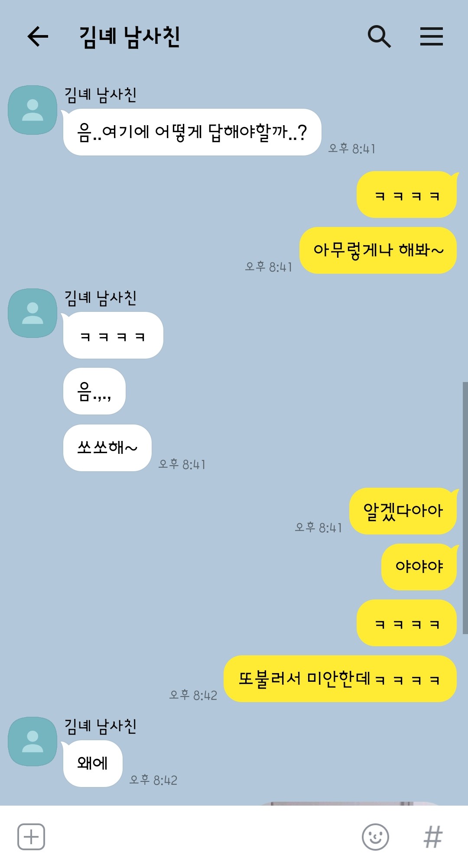Tap the '알겠다아아' message bubble
This screenshot has width=468, height=868.
tap(403, 511)
